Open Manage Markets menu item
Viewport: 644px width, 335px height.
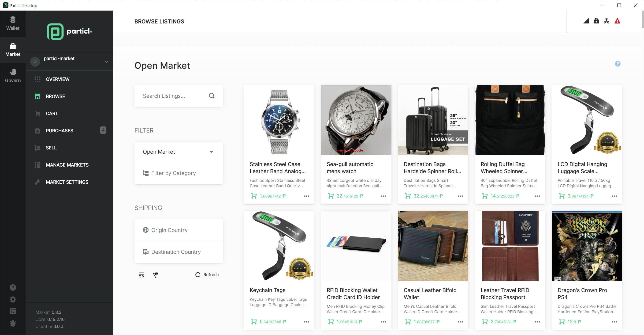point(70,165)
